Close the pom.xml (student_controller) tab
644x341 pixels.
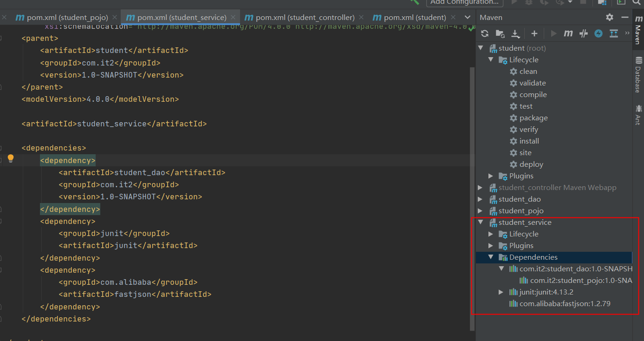pos(361,17)
